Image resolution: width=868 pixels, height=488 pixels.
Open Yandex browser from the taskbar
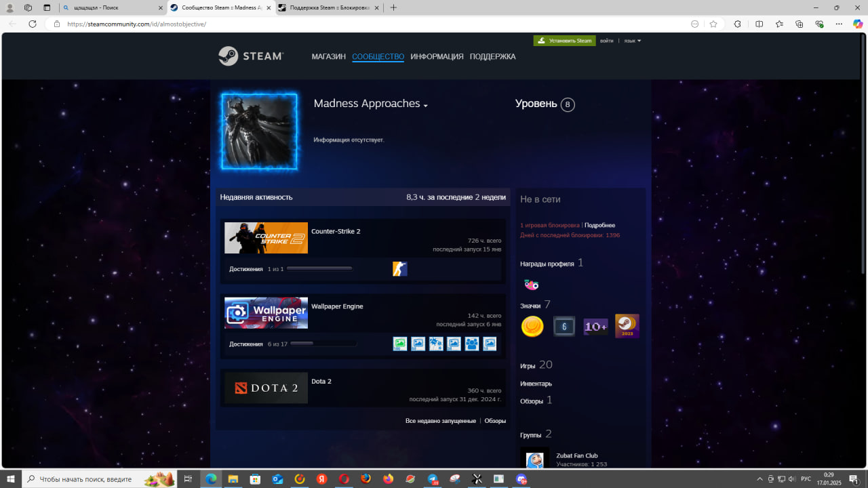tap(322, 479)
